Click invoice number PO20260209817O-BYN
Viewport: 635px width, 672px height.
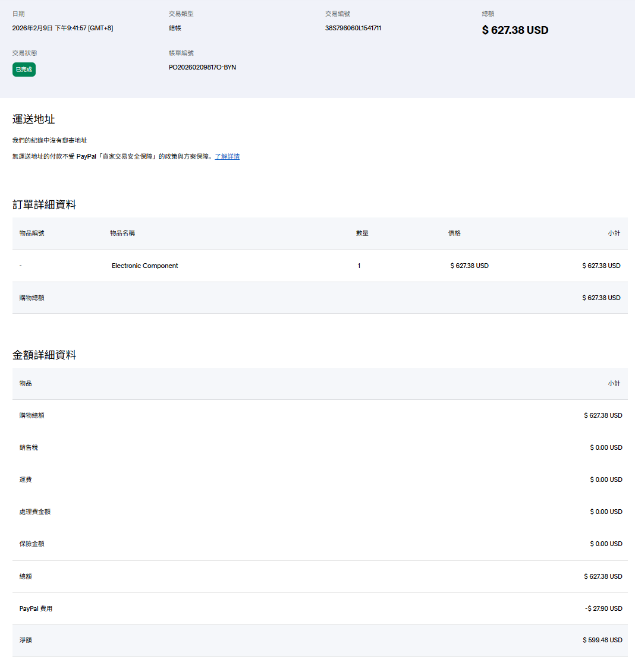pos(202,67)
